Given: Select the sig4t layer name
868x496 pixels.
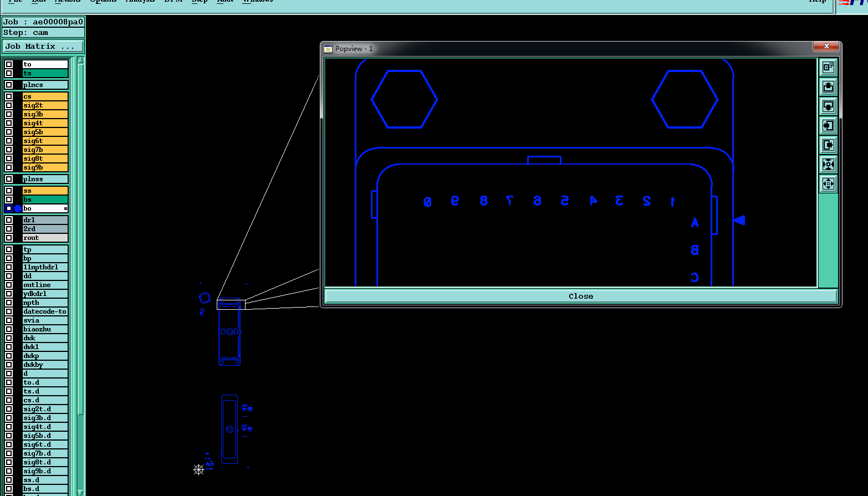Looking at the screenshot, I should [45, 123].
